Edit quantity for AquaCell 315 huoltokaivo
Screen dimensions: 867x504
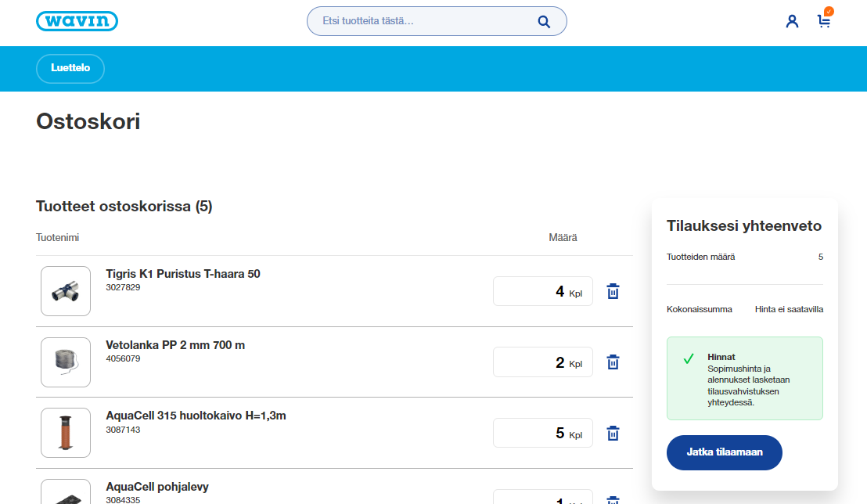tap(542, 433)
